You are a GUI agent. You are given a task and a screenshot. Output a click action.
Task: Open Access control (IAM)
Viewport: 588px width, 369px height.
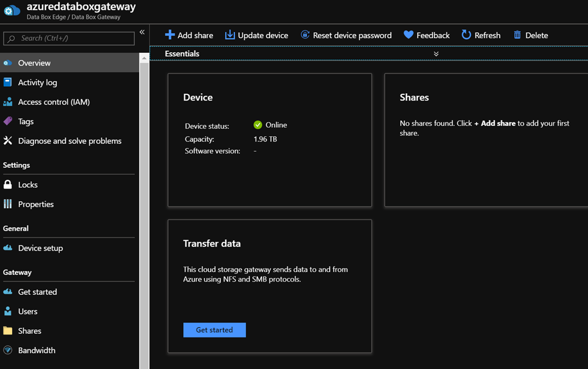pos(53,102)
